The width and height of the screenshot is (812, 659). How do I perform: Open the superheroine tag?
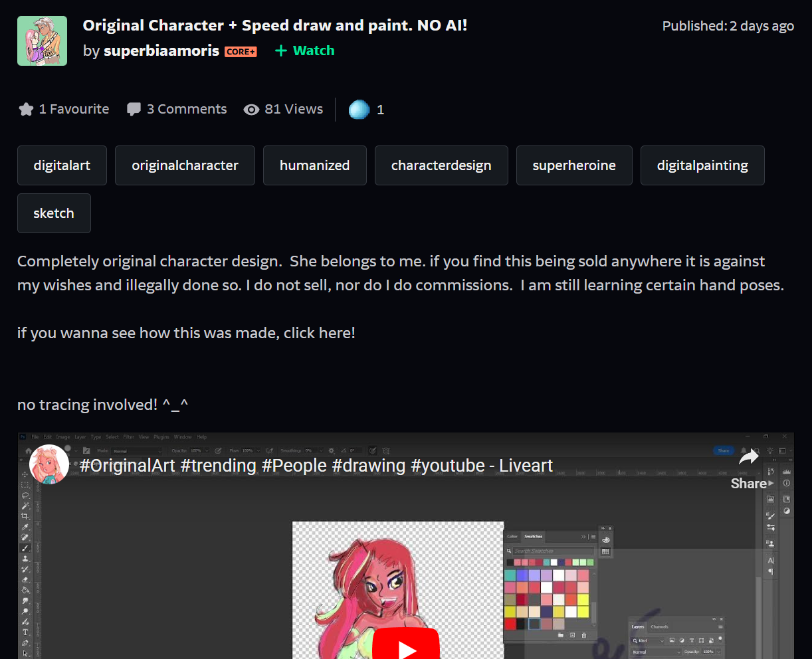pos(574,165)
